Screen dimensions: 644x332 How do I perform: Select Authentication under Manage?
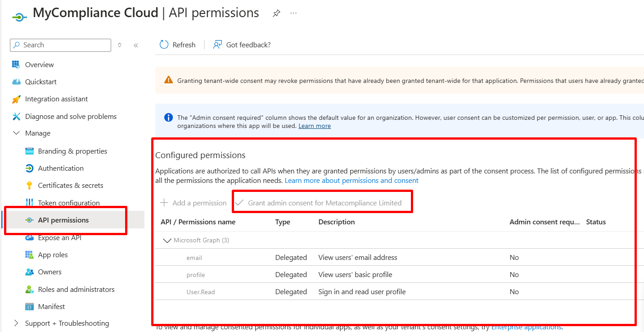tap(61, 168)
